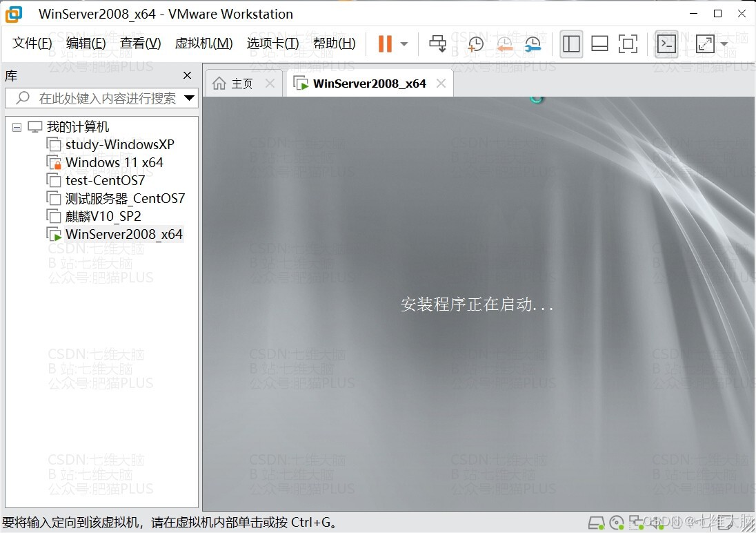Select WinServer2008_x64 in the library tree
Viewport: 756px width, 533px height.
(124, 234)
